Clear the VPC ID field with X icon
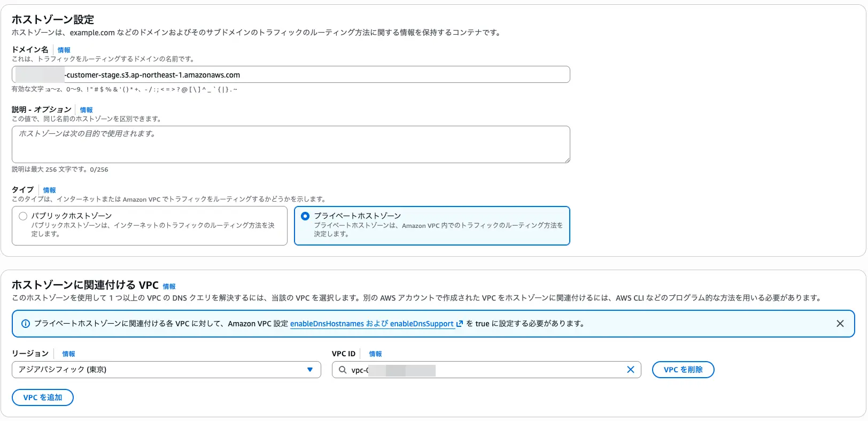This screenshot has width=868, height=421. pos(631,370)
